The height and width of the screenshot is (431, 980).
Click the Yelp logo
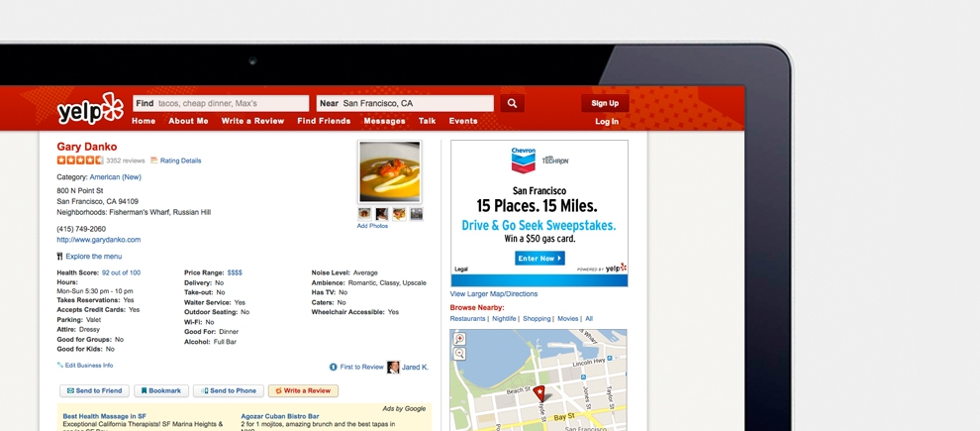(x=91, y=109)
